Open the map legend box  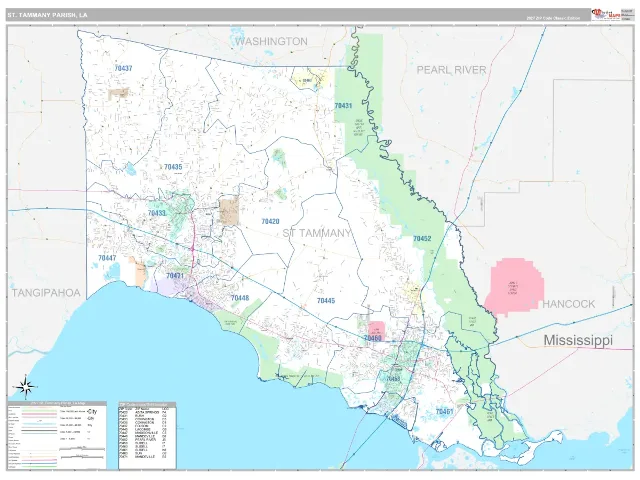(57, 435)
